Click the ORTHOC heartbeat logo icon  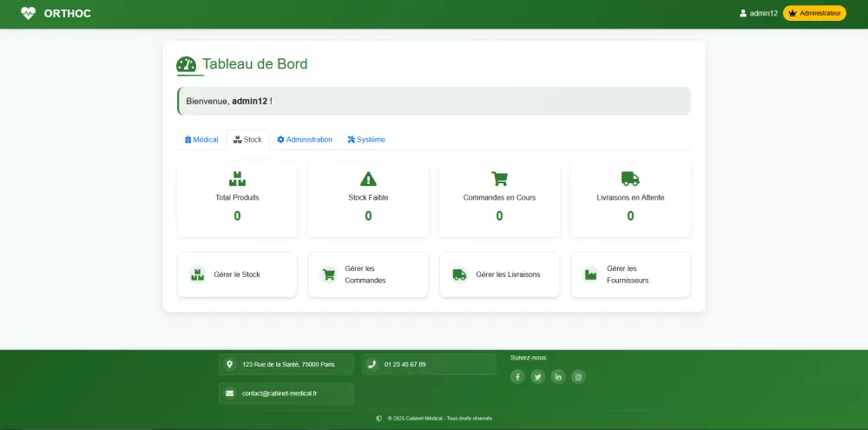29,13
